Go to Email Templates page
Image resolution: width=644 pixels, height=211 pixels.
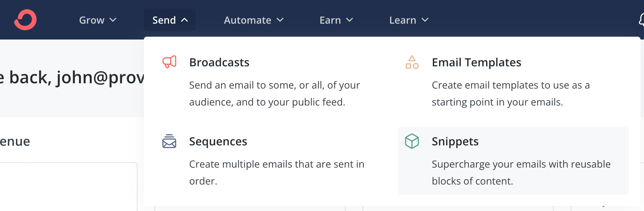click(x=476, y=62)
